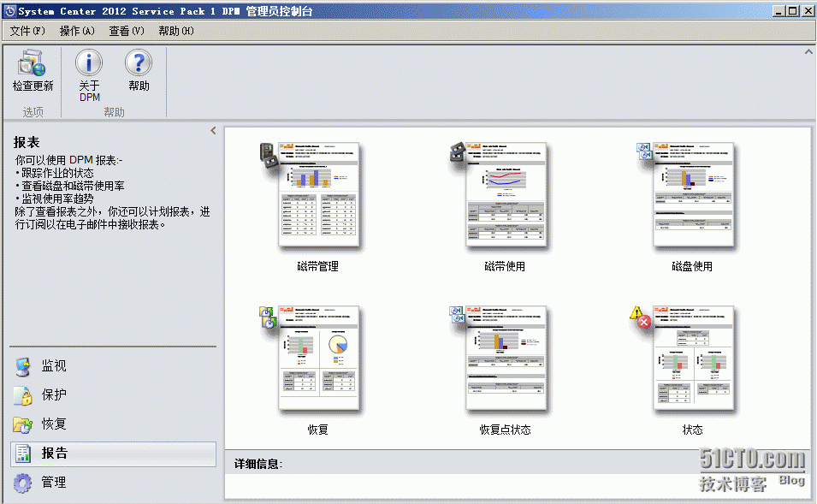Click the 状态 report label
Screen dimensions: 817x504
(x=693, y=430)
